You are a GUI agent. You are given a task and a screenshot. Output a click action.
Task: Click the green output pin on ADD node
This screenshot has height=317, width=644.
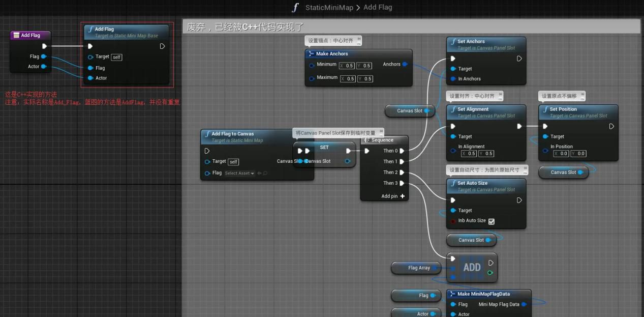(x=490, y=273)
